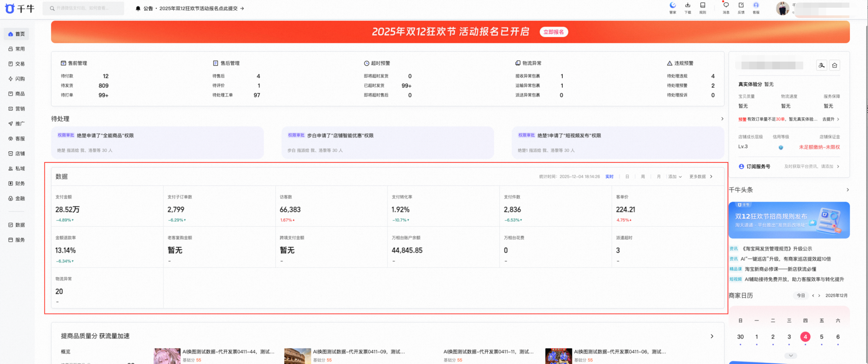This screenshot has width=868, height=364.
Task: Open the 商品 sidebar section
Action: click(x=16, y=94)
